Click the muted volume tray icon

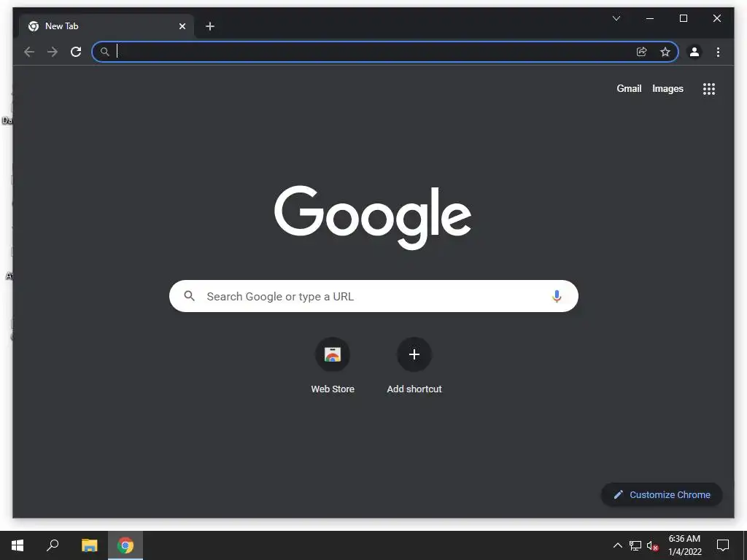(x=652, y=545)
